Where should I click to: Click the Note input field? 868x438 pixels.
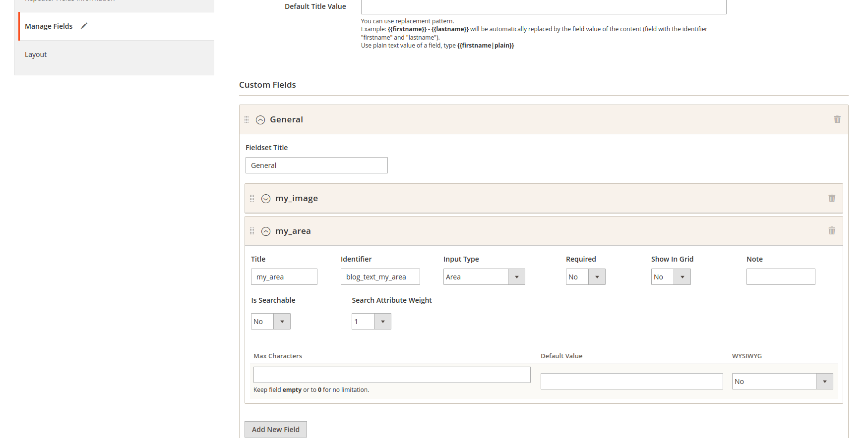click(x=781, y=277)
